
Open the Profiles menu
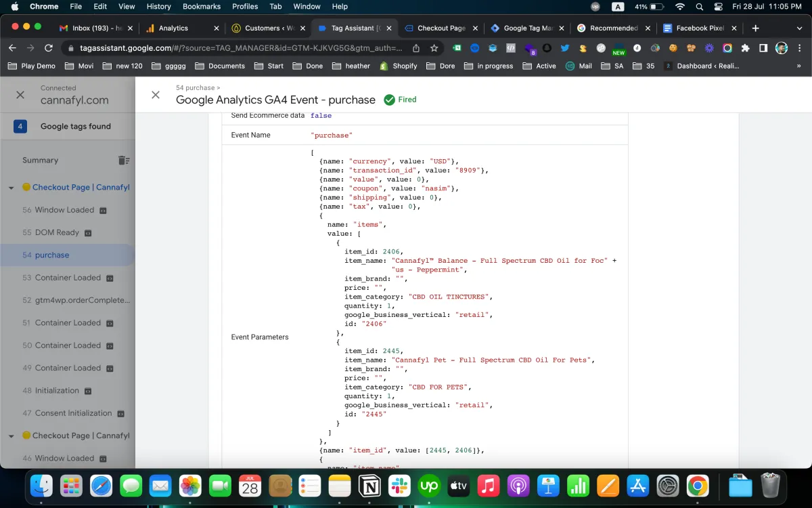tap(245, 7)
